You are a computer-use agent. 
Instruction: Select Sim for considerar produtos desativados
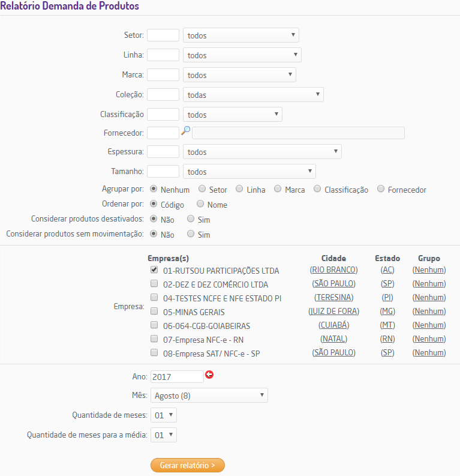(x=191, y=219)
